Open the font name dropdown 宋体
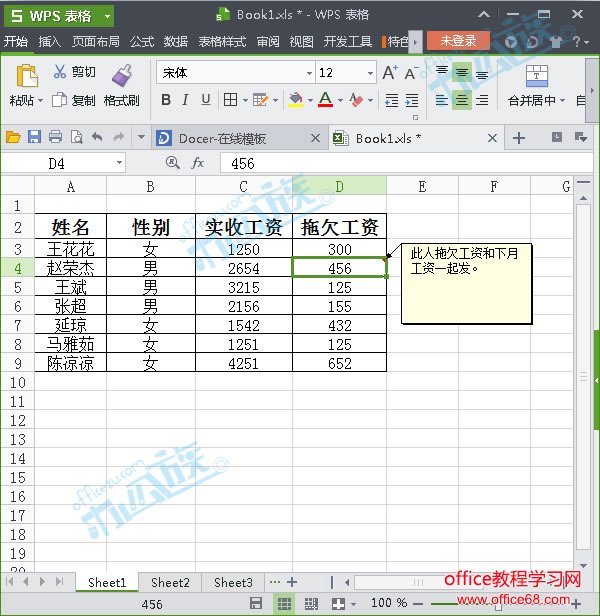 [x=309, y=73]
